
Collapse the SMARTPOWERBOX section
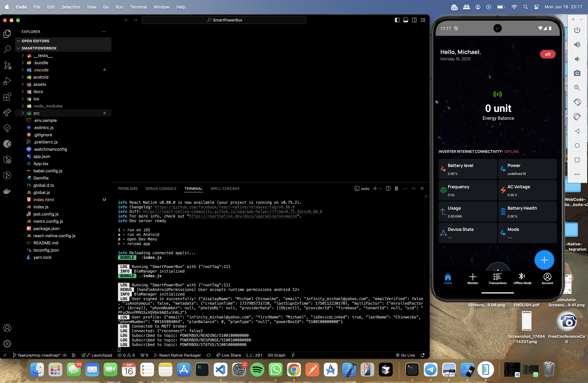pyautogui.click(x=39, y=48)
